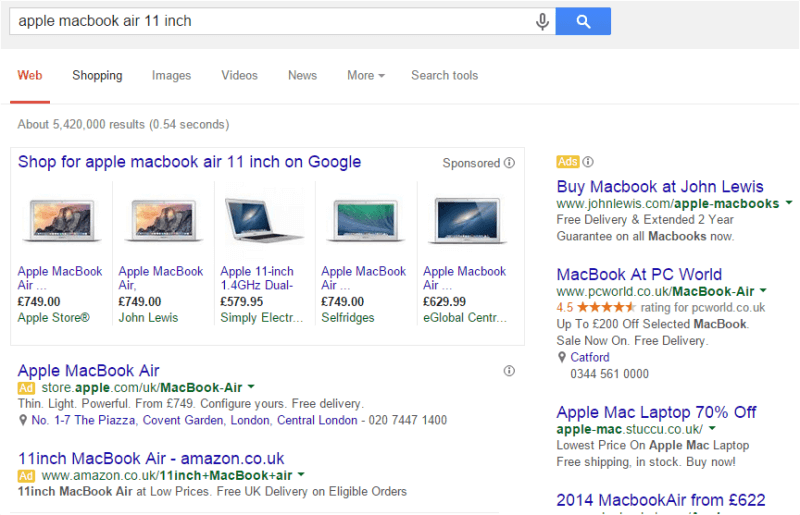Click the Sponsored info icon
The height and width of the screenshot is (515, 800).
509,163
